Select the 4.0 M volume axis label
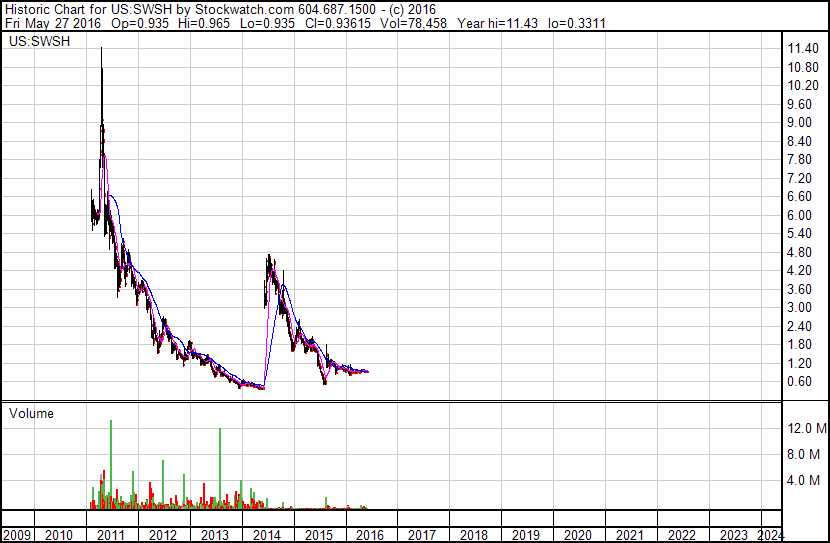Screen dimensions: 830x543 (x=804, y=480)
